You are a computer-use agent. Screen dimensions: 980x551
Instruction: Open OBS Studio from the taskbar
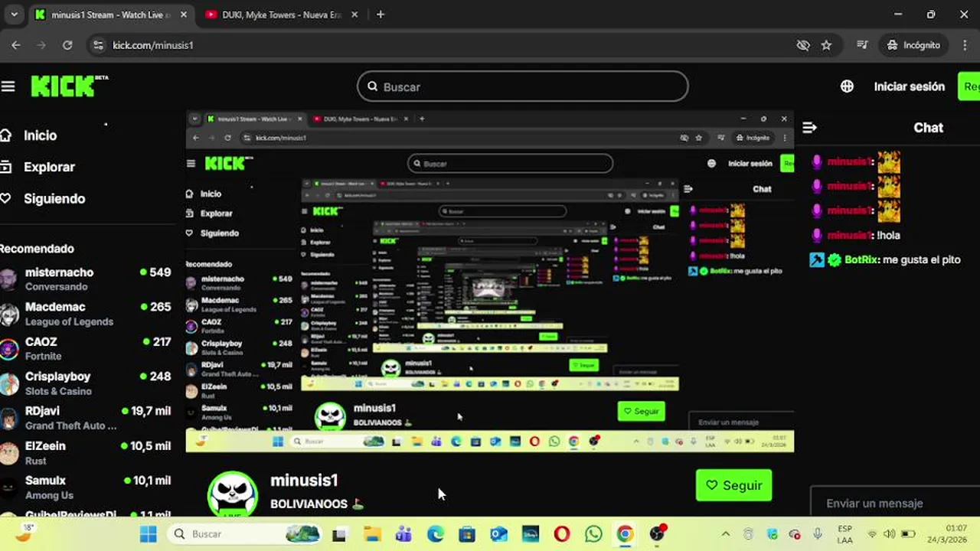657,534
